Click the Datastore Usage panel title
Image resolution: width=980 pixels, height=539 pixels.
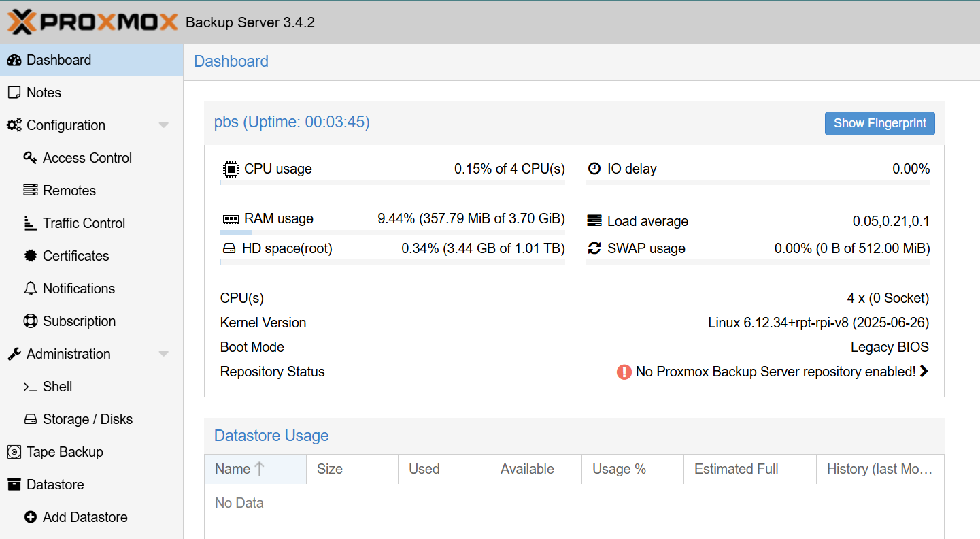click(x=271, y=436)
